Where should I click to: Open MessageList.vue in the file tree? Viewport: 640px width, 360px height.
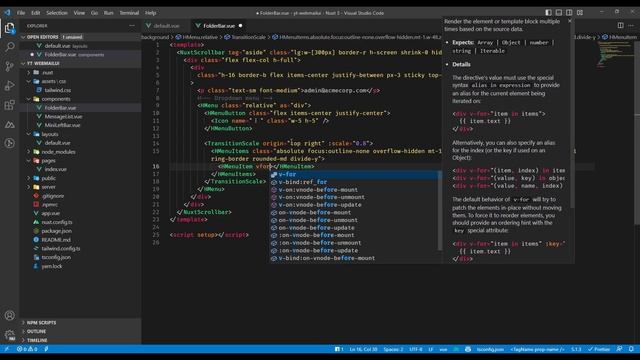pyautogui.click(x=80, y=116)
